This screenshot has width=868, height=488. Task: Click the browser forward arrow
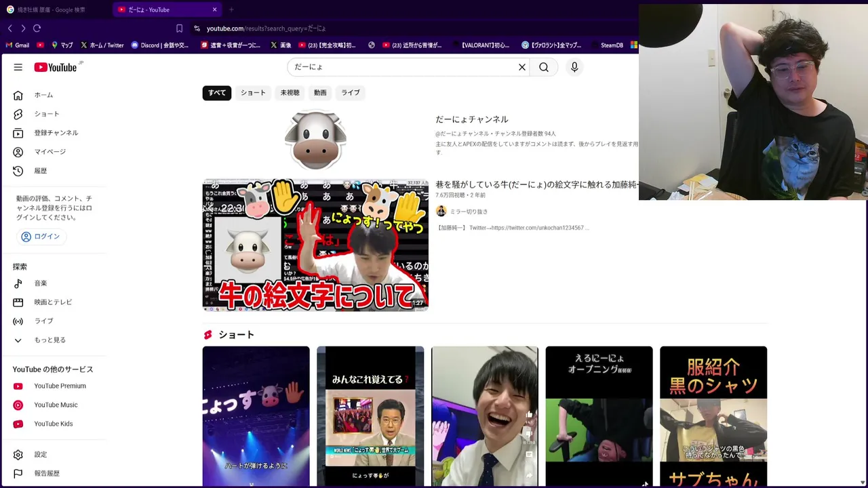(23, 28)
